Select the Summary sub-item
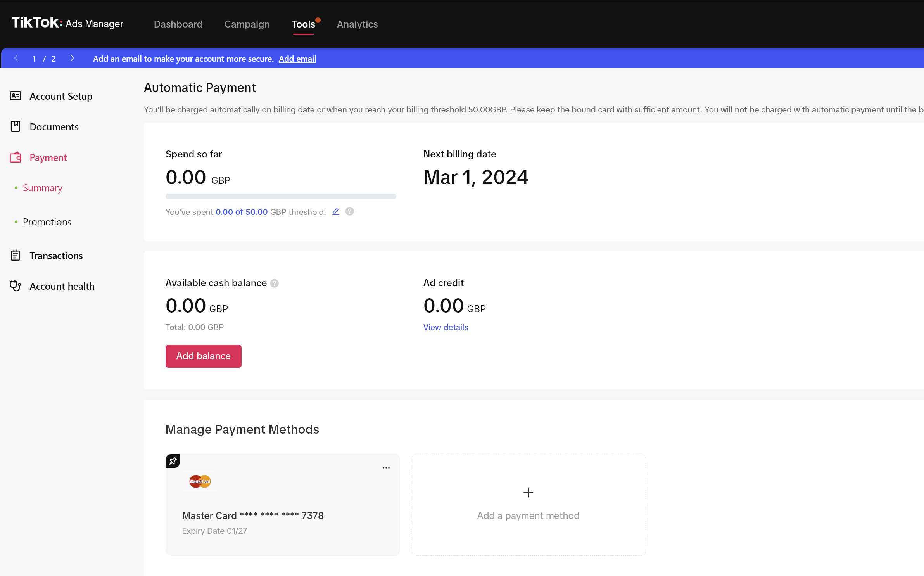This screenshot has height=576, width=924. [x=43, y=188]
